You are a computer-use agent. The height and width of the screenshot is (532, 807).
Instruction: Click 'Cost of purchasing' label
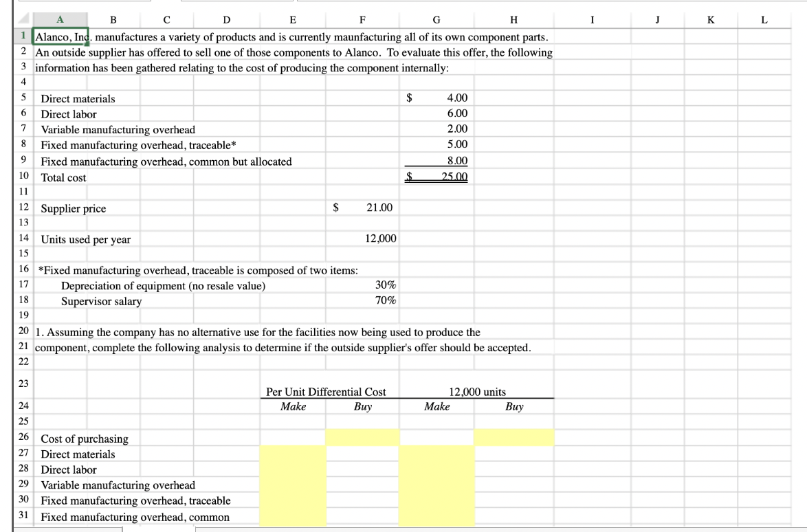pos(85,439)
